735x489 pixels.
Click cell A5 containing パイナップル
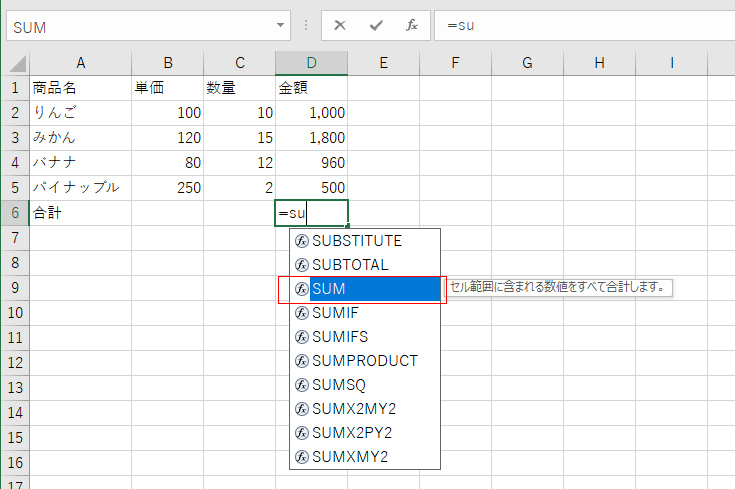(81, 188)
